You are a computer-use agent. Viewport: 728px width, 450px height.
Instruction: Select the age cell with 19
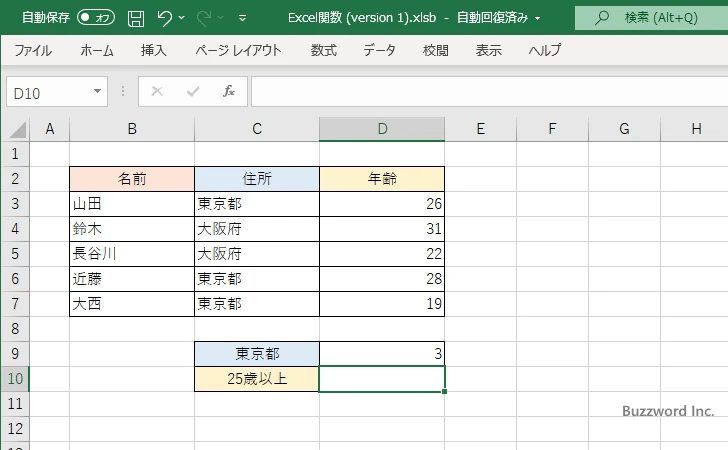(382, 304)
